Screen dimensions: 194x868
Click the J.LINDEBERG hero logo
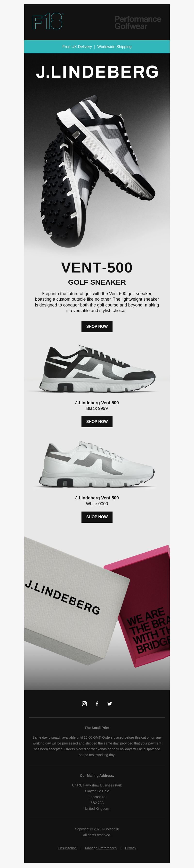tap(97, 72)
